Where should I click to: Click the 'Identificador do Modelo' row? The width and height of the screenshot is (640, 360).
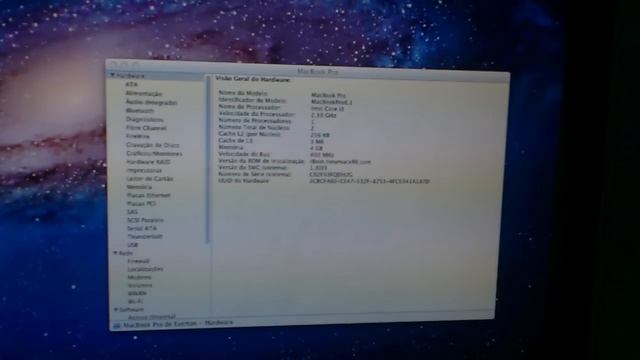(x=286, y=101)
